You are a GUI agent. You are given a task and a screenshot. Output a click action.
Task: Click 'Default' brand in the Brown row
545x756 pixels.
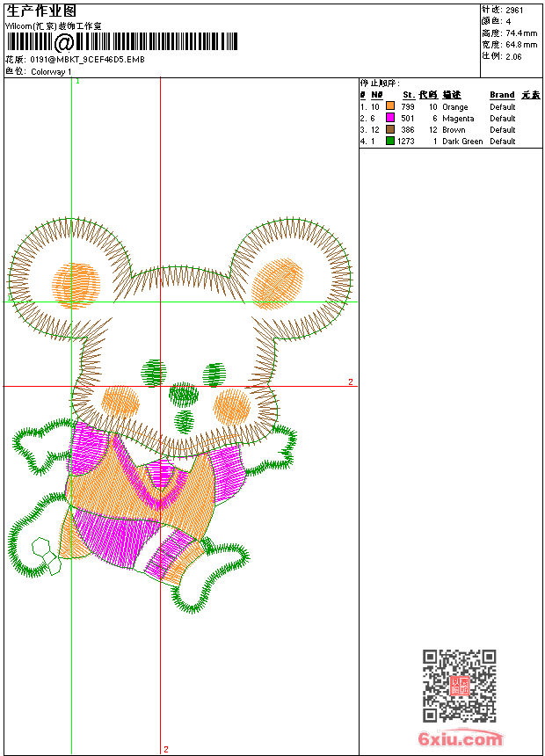coord(503,130)
